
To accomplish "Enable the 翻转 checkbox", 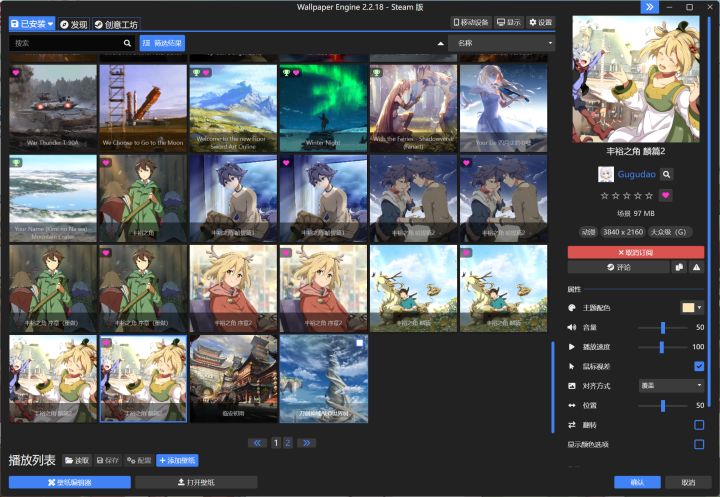I will (699, 425).
